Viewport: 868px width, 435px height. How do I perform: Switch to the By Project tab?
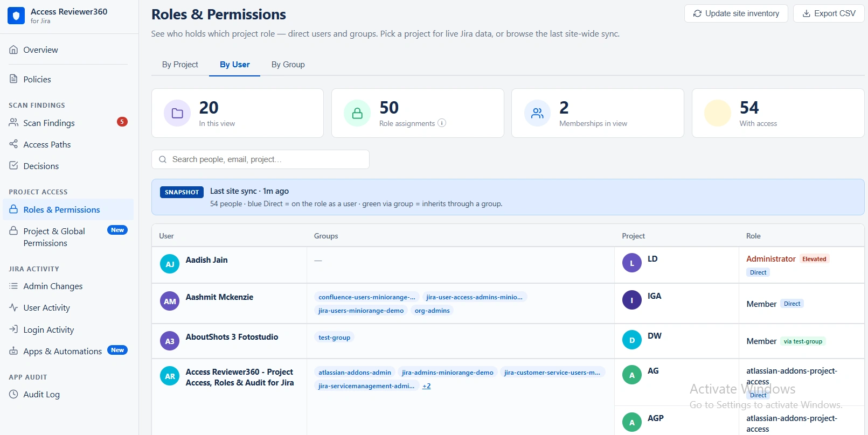tap(180, 65)
